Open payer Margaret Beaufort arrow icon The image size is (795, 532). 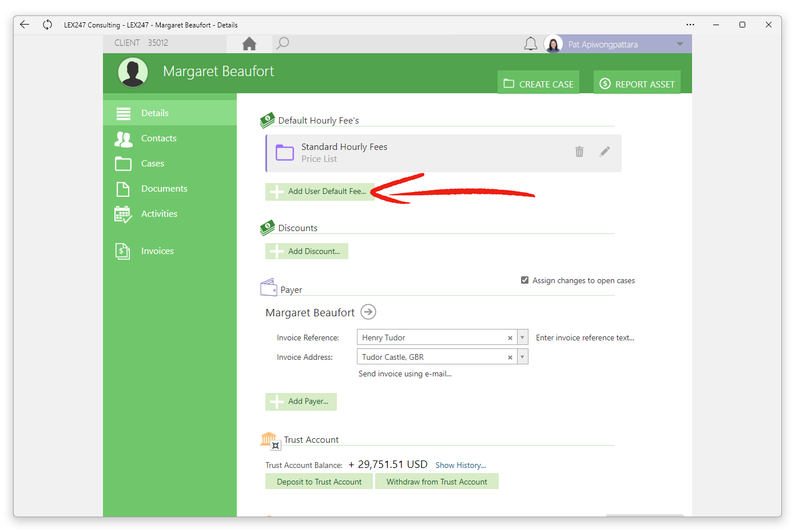(x=368, y=312)
